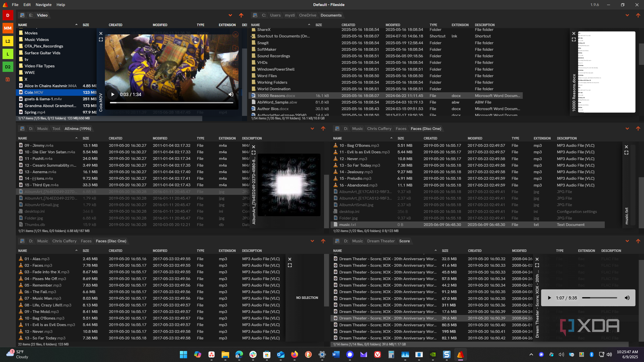Open the Navigate menu

[43, 5]
